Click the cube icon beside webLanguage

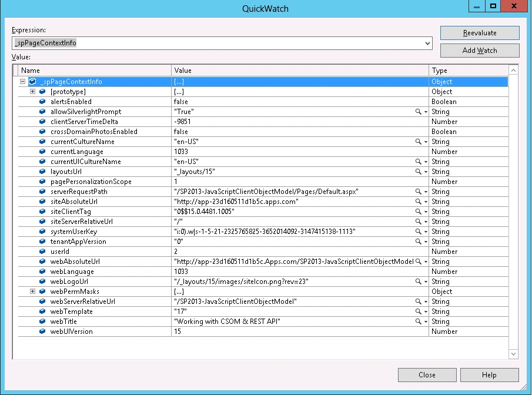coord(42,271)
